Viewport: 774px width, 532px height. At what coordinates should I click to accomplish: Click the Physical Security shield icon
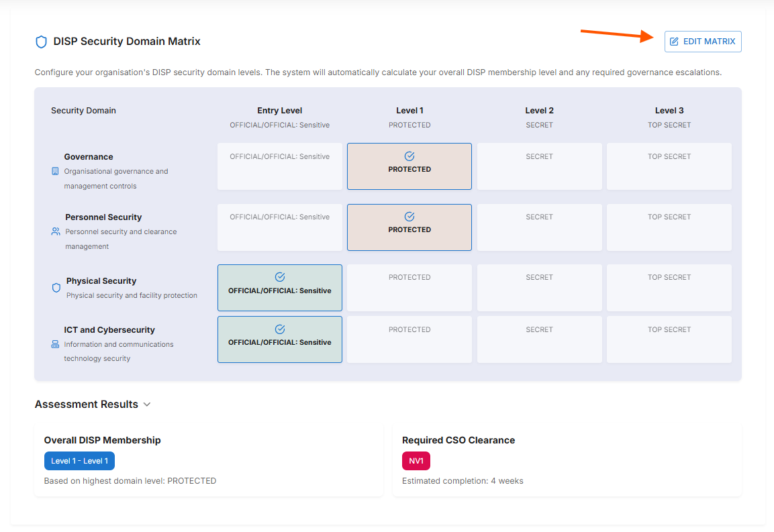pos(56,288)
